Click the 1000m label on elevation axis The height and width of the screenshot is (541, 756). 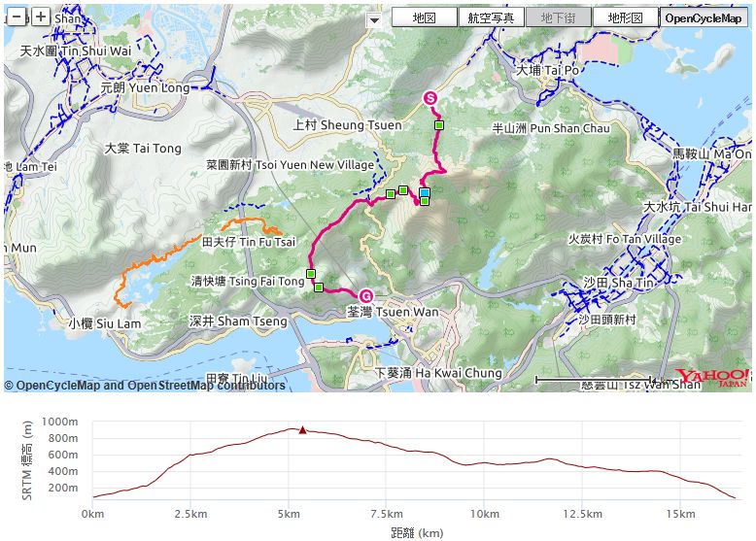[60, 422]
